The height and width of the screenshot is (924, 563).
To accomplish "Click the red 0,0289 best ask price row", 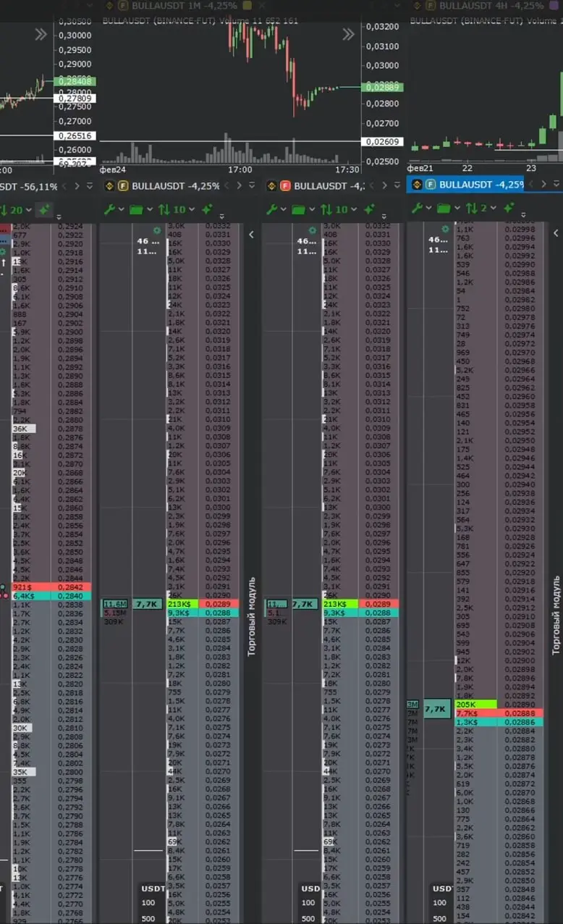I will pos(219,603).
